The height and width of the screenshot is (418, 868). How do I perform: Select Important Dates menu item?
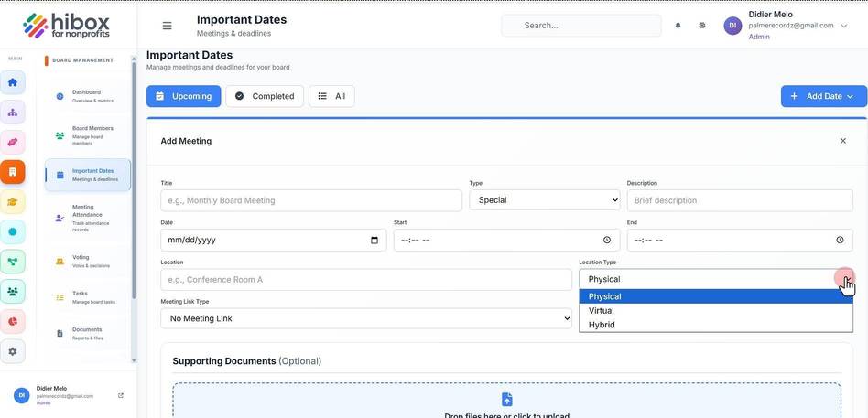(x=87, y=175)
